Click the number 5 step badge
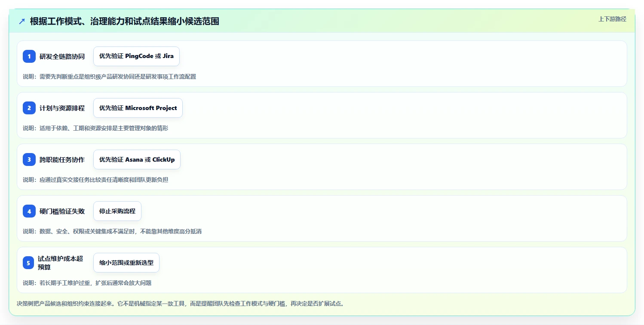644x325 pixels. point(28,263)
